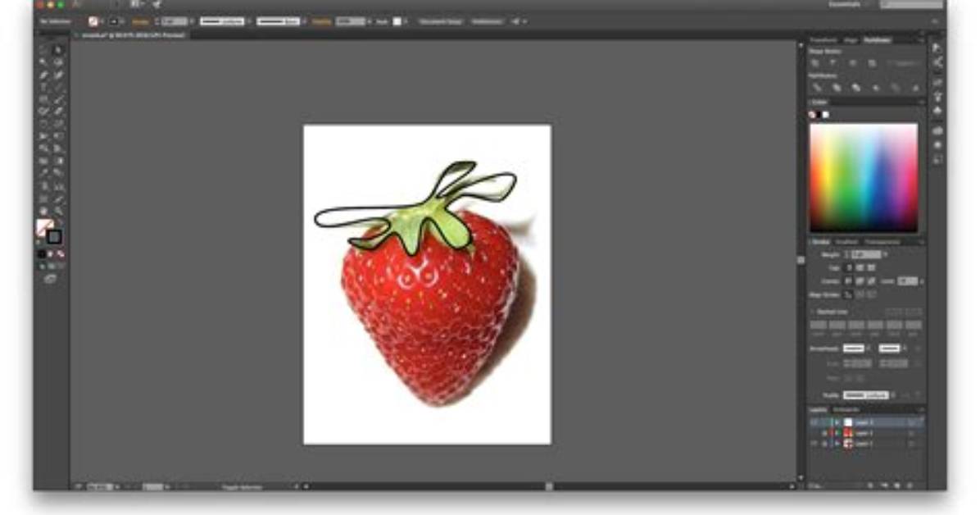Viewport: 980px width, 515px height.
Task: Open the Symbols panel from the dock
Action: 938,111
